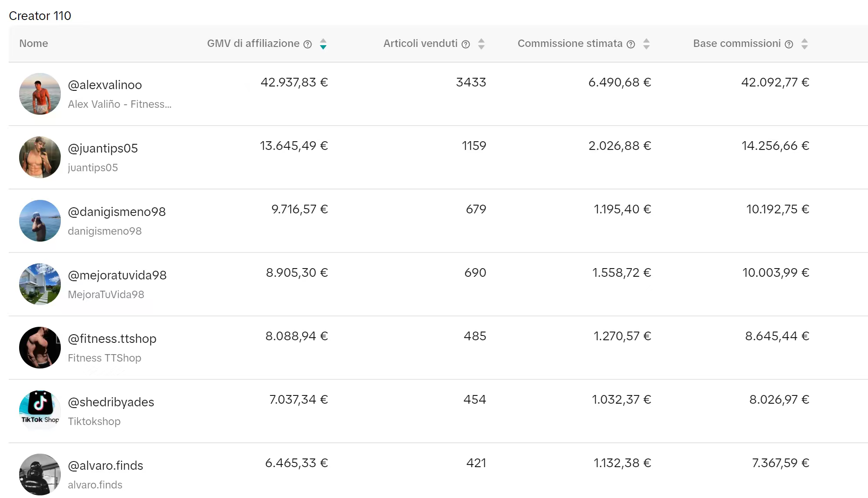Open the @alvaro.finds avatar
The image size is (868, 498).
[40, 475]
